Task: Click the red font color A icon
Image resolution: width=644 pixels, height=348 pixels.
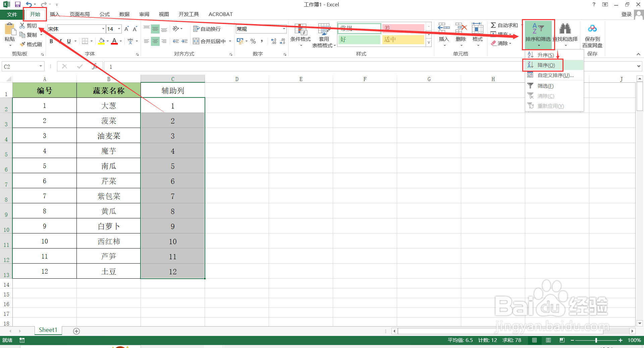Action: point(114,41)
